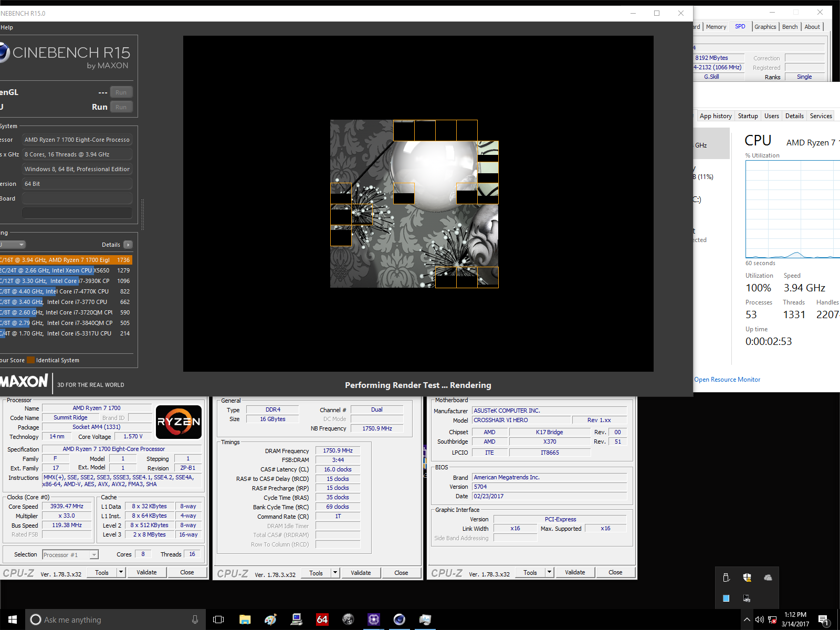Image resolution: width=840 pixels, height=630 pixels.
Task: Click the globe-shaped taskbar icon
Action: pyautogui.click(x=348, y=619)
